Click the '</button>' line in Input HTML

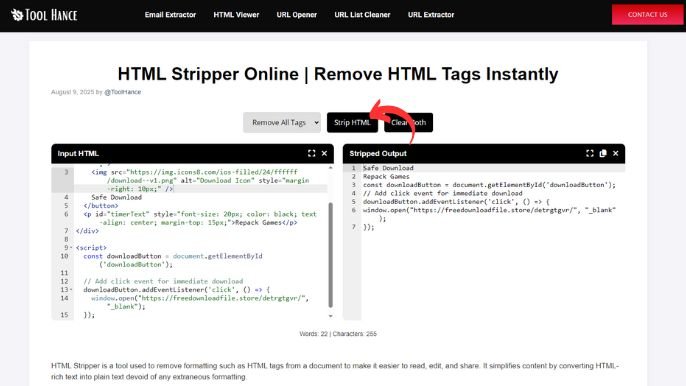pos(101,206)
